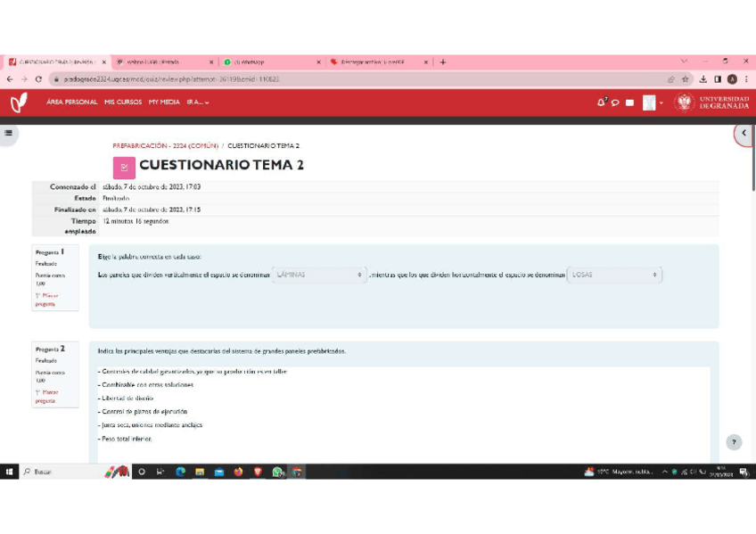Open the tab search chevron in title bar
The image size is (756, 534).
click(x=684, y=62)
